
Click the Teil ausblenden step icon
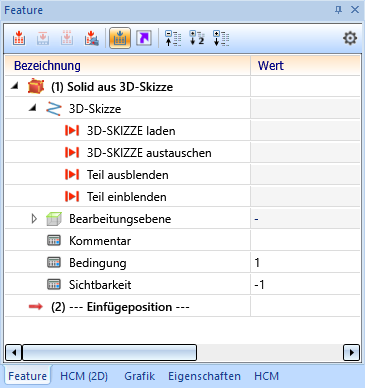(72, 175)
